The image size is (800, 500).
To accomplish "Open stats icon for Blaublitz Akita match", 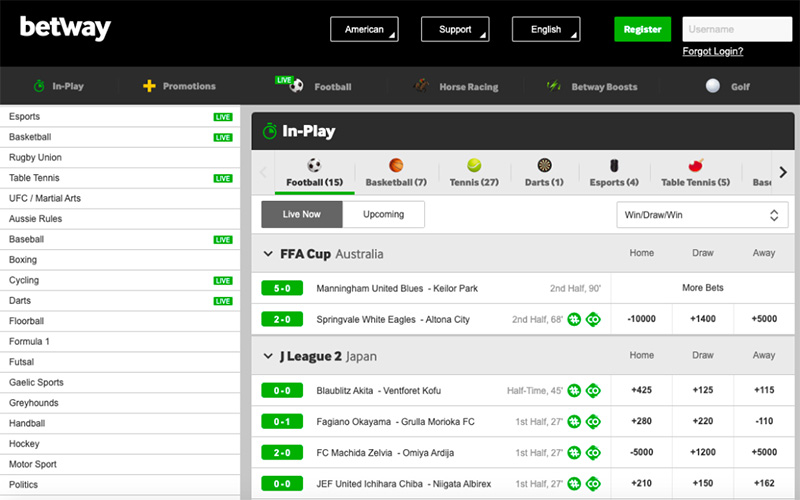I will click(574, 391).
